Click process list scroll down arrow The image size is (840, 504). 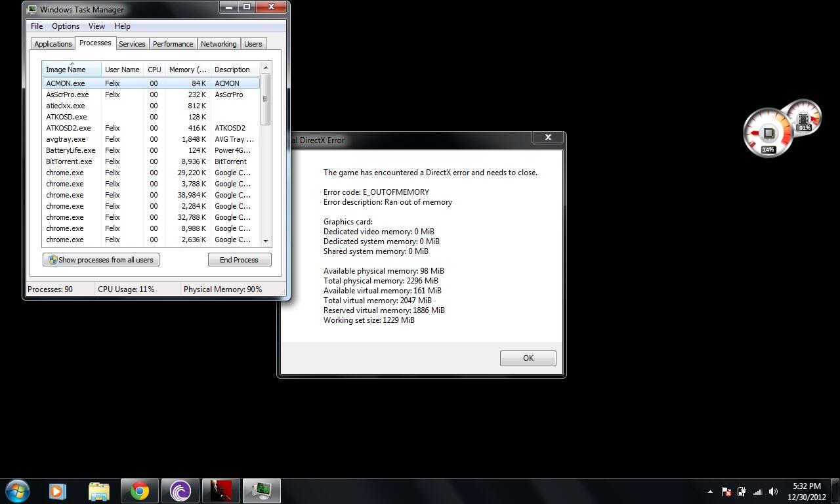coord(266,241)
